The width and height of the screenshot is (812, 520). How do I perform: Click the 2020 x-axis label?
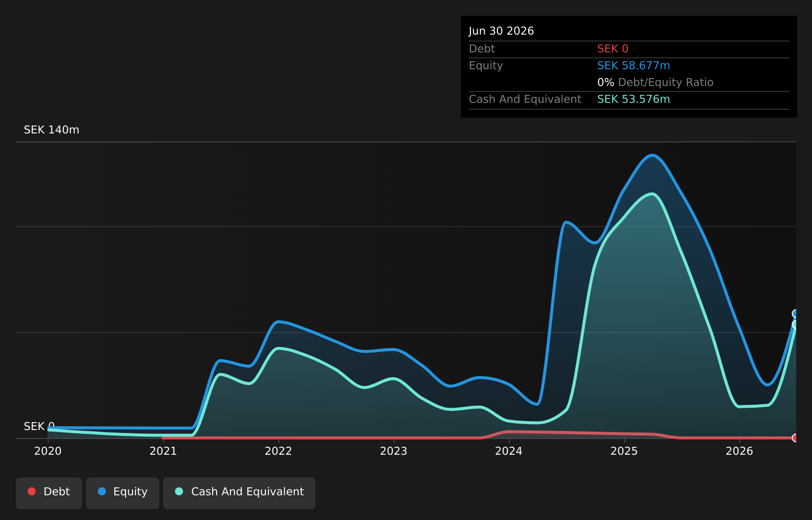pyautogui.click(x=48, y=451)
